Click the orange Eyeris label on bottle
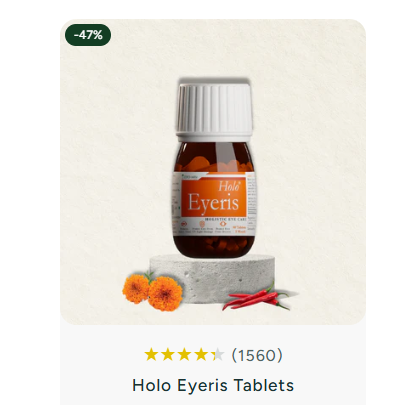 pyautogui.click(x=214, y=196)
